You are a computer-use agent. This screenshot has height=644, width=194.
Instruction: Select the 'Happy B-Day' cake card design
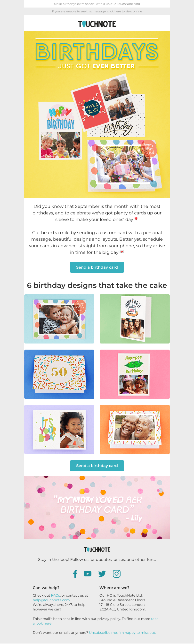(135, 319)
